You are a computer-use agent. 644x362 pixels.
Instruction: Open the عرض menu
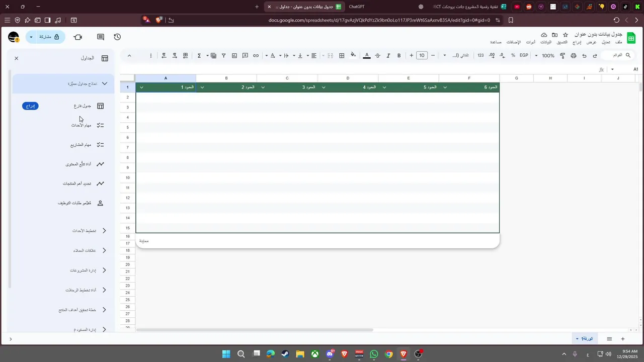(592, 42)
